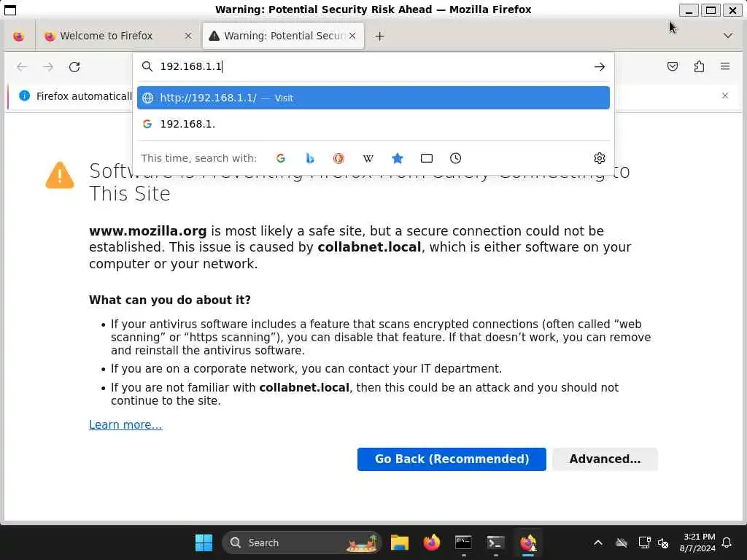The height and width of the screenshot is (560, 747).
Task: Open Save to Pocket
Action: [x=672, y=66]
